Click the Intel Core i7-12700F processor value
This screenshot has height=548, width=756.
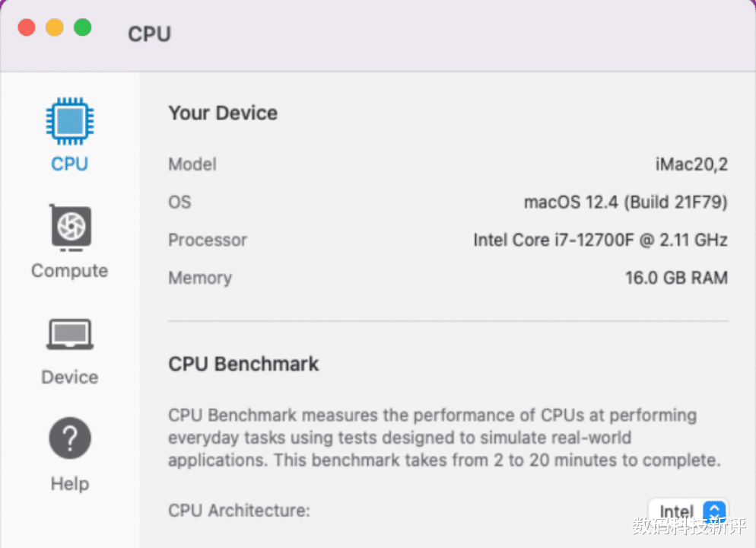point(600,241)
